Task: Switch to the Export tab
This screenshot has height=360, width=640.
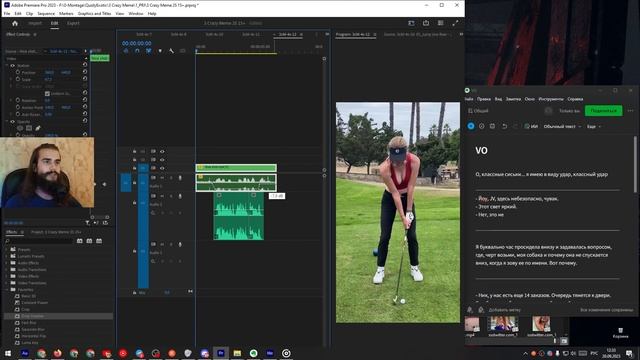Action: [73, 23]
